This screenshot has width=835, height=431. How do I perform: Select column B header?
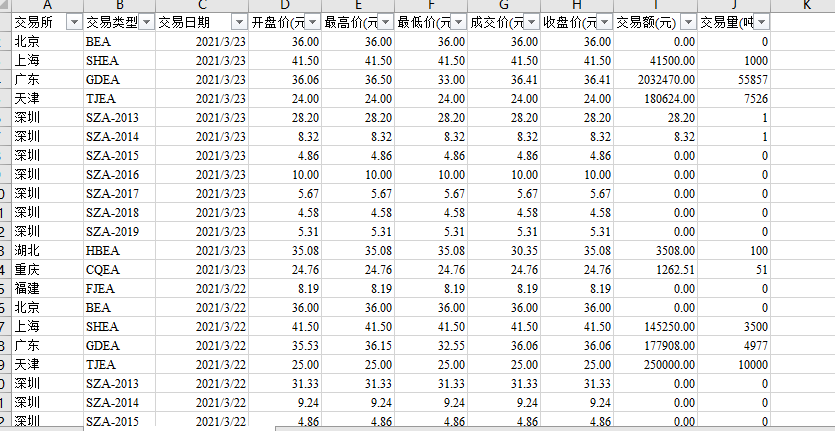click(119, 6)
